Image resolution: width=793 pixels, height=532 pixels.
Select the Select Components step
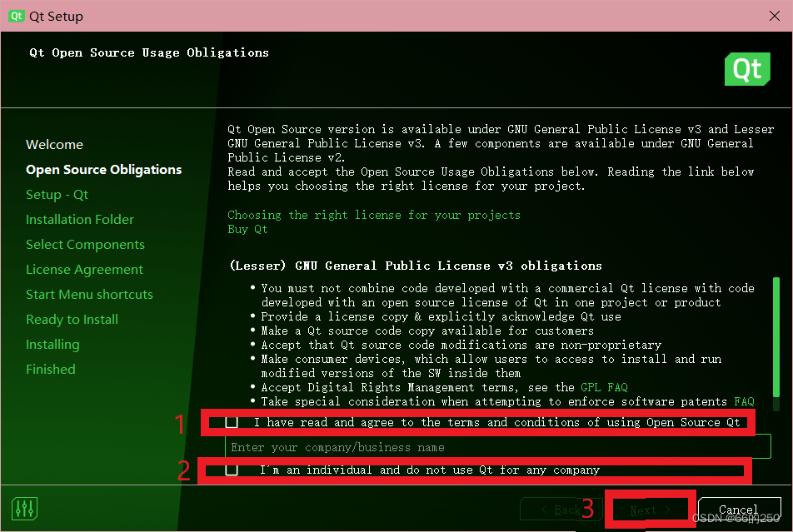85,245
